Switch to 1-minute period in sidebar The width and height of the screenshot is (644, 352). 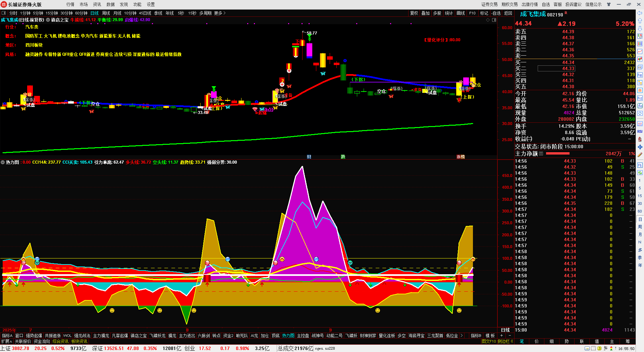640,181
